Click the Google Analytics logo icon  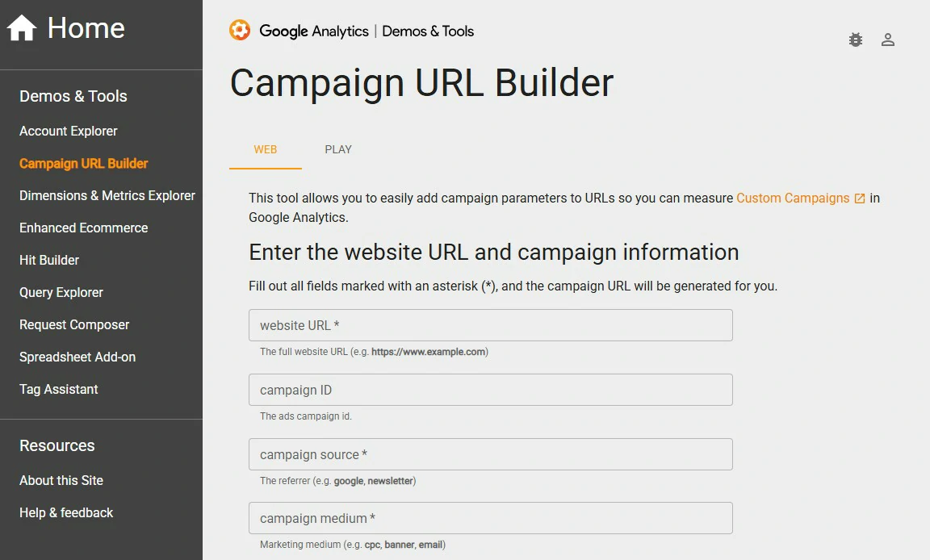point(240,31)
